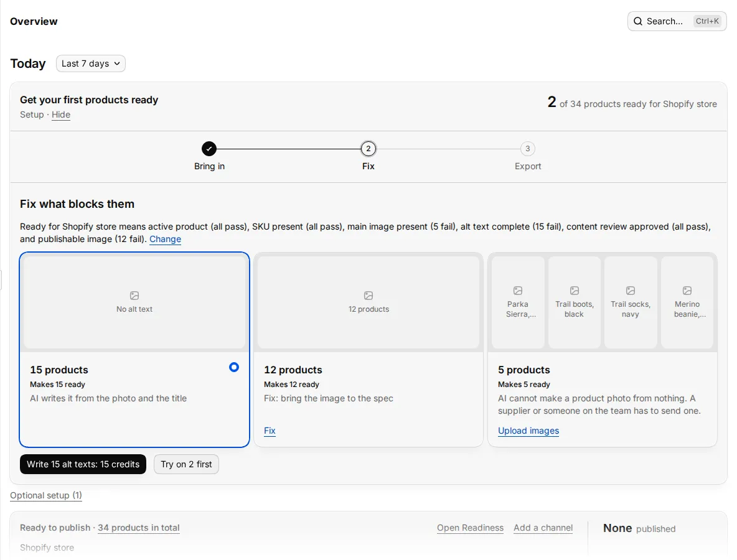737x560 pixels.
Task: Click 'Makes 15 ready' text
Action: tap(57, 385)
